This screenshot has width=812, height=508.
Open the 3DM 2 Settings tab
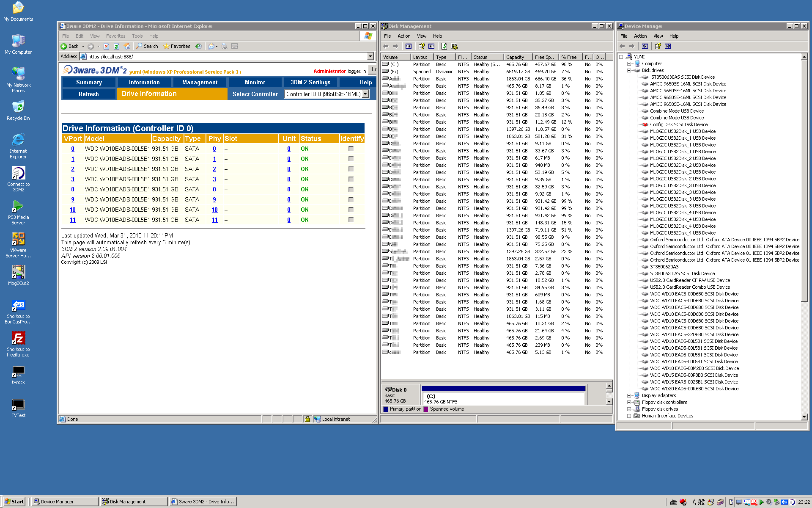(310, 82)
